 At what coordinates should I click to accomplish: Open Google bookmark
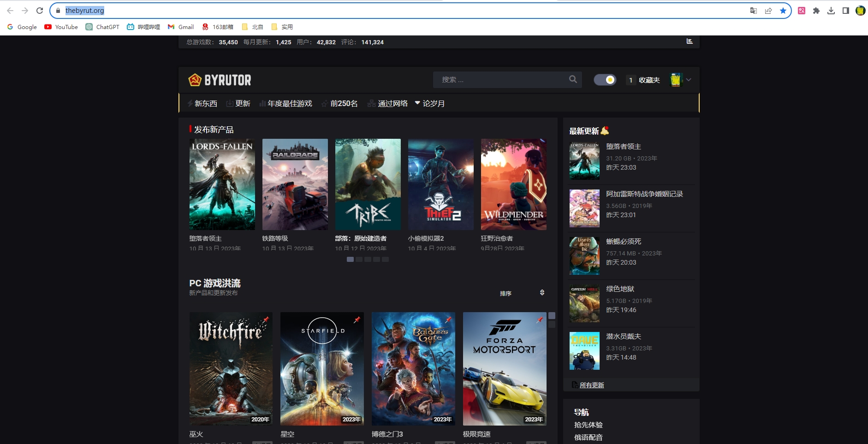[22, 27]
